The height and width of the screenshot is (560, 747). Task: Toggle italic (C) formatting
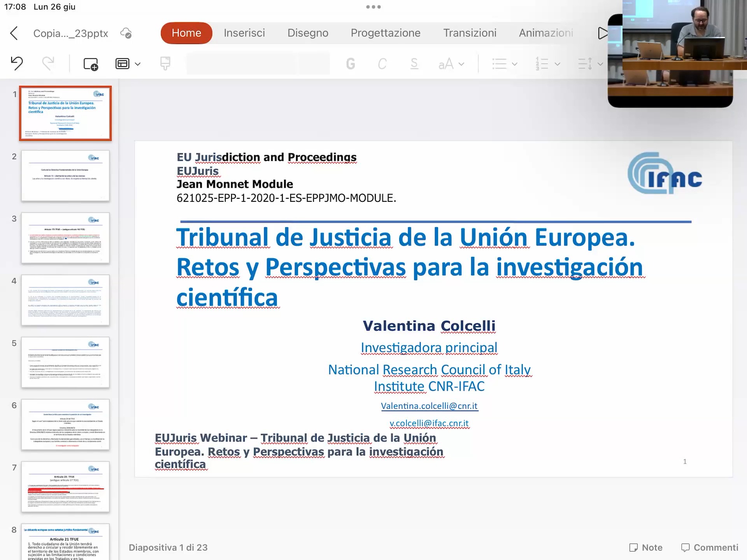click(x=382, y=64)
